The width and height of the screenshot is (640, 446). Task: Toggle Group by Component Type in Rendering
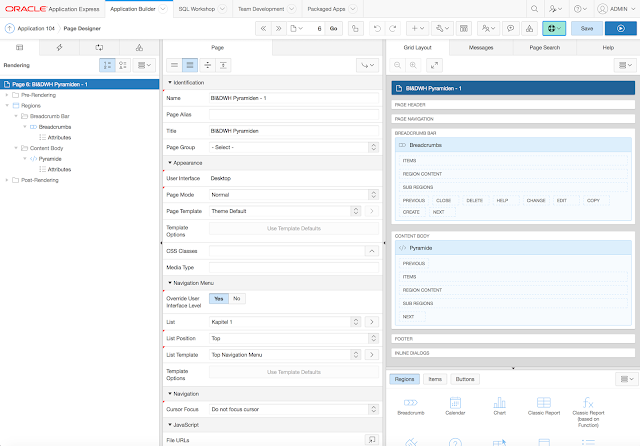pos(123,65)
